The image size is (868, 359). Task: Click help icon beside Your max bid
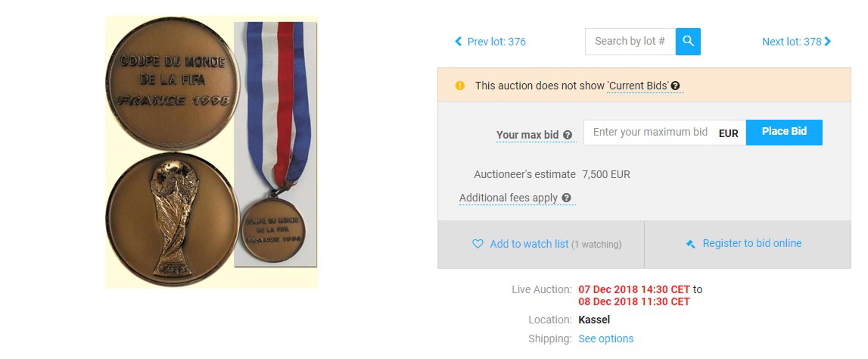567,135
